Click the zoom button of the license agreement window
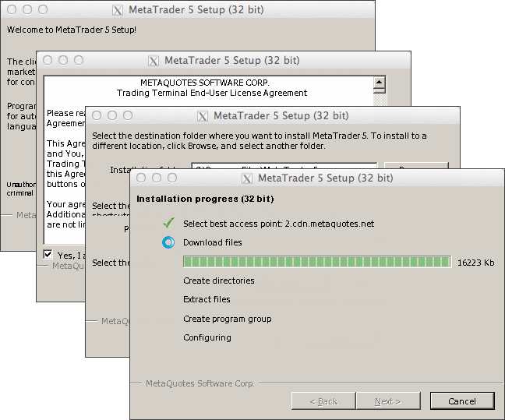Screen dimensions: 505x420 pos(79,60)
